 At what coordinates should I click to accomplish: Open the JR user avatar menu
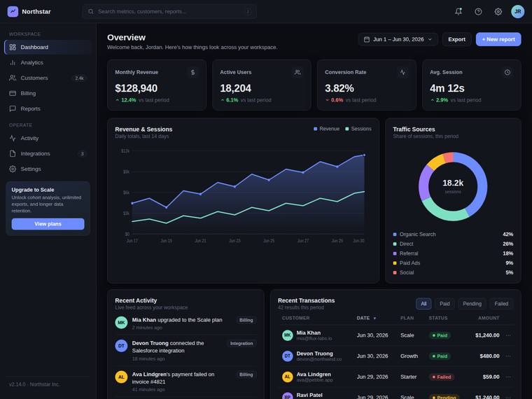[518, 11]
